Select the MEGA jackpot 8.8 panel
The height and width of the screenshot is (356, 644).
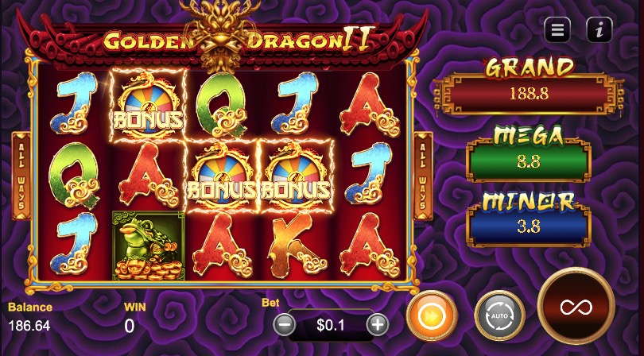[529, 161]
